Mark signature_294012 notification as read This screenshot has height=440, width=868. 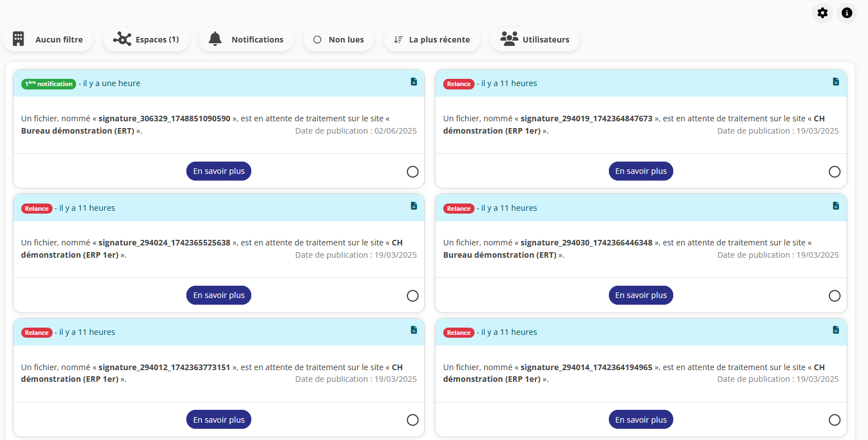(x=412, y=420)
